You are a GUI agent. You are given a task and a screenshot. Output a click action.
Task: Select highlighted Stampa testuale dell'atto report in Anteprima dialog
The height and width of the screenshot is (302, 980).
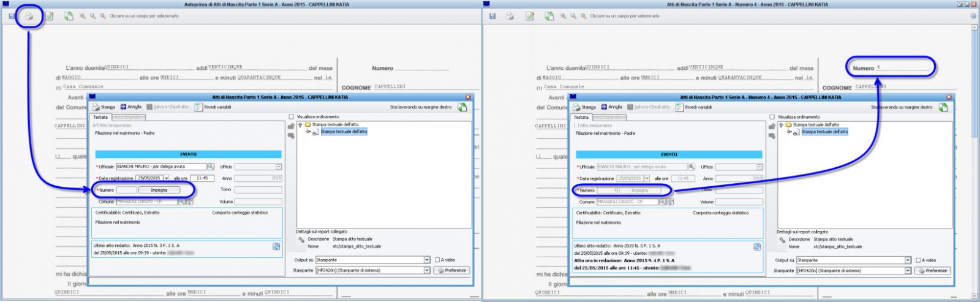[x=344, y=132]
